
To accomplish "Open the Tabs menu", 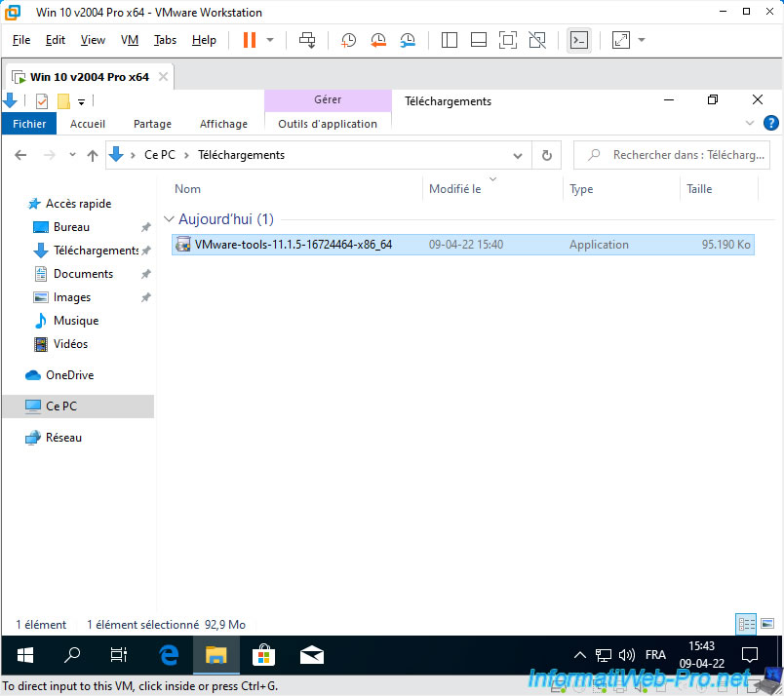I will (165, 40).
